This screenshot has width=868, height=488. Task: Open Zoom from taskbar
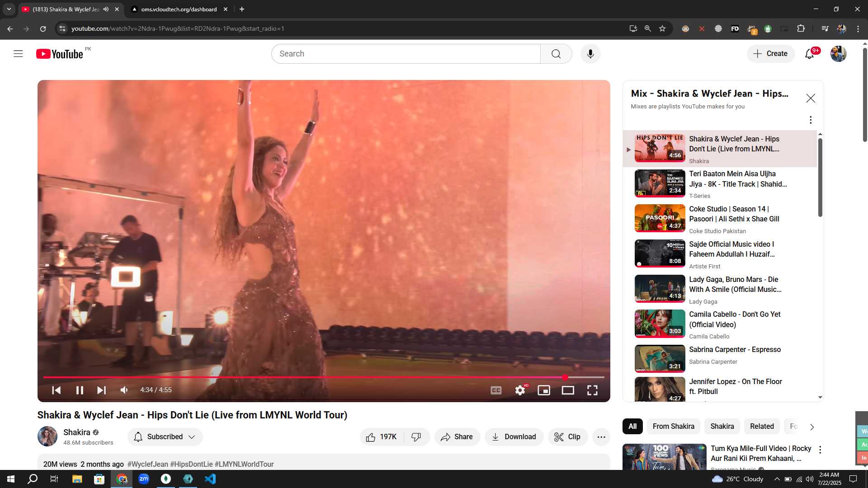pyautogui.click(x=143, y=479)
